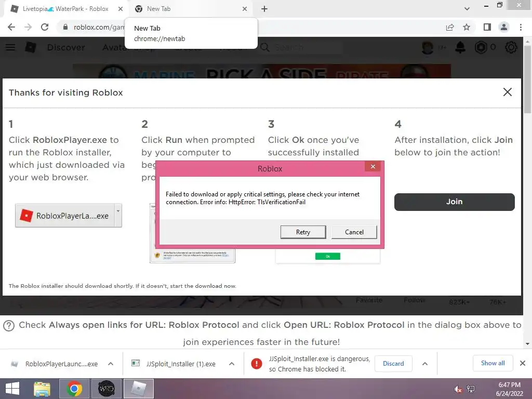The image size is (532, 399).
Task: Close the downloads bar
Action: pyautogui.click(x=523, y=363)
